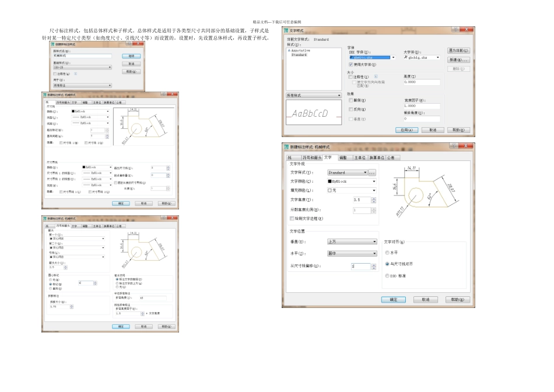Click the 置为当前 button
Image resolution: width=554 pixels, height=392 pixels.
click(459, 51)
